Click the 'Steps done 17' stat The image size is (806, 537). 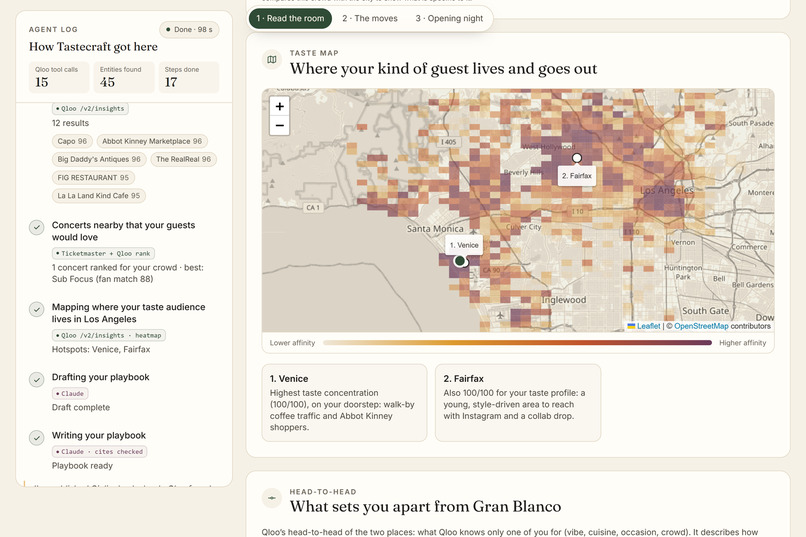(189, 77)
